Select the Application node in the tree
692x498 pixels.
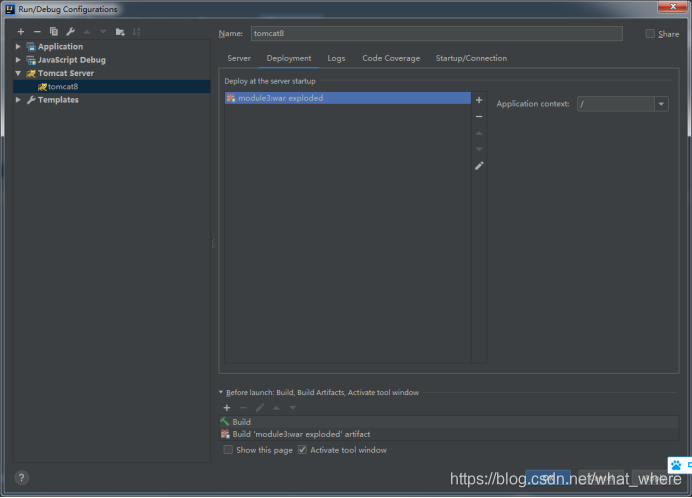tap(60, 47)
